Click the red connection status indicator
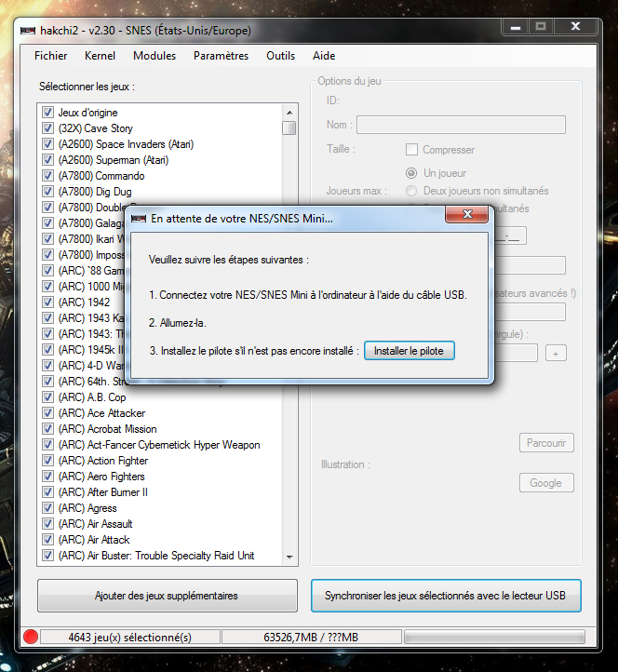The image size is (618, 672). pyautogui.click(x=31, y=637)
